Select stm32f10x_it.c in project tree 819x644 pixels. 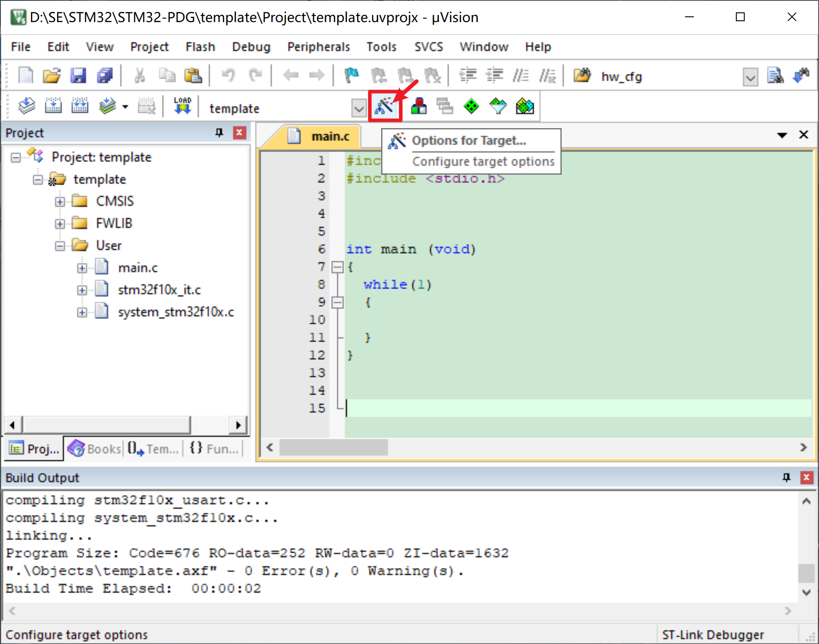point(159,290)
